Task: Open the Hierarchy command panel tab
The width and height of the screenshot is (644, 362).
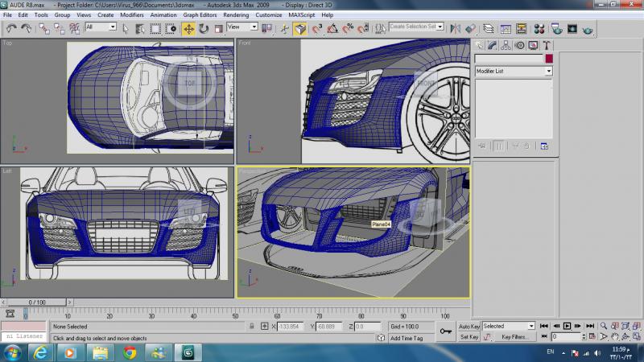Action: tap(506, 45)
